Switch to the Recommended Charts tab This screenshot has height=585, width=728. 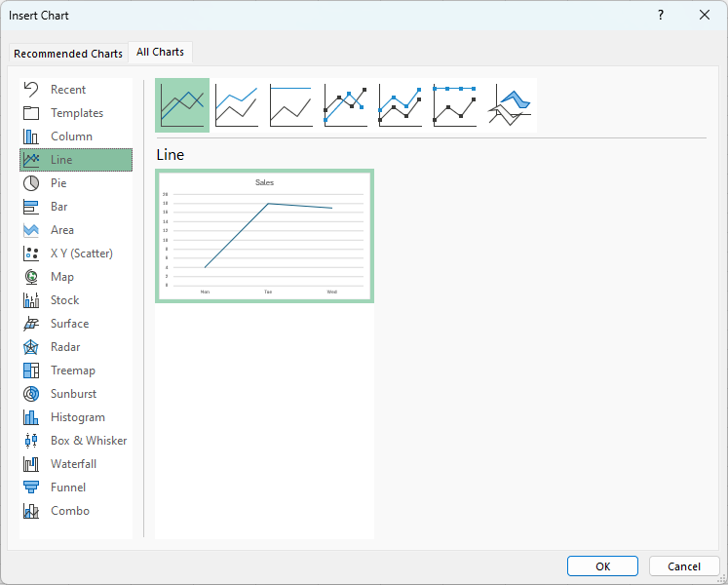pos(68,54)
